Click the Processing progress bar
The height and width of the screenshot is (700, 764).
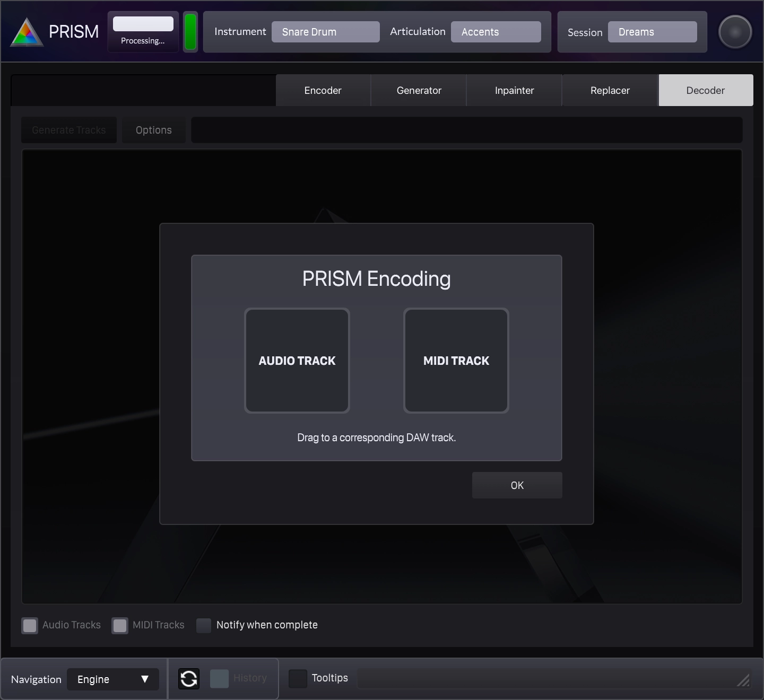[143, 24]
